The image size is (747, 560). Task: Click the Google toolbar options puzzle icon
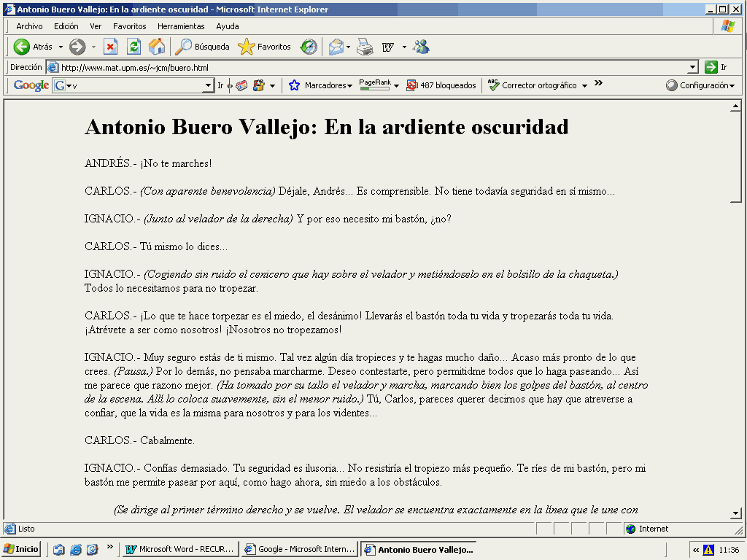[259, 85]
